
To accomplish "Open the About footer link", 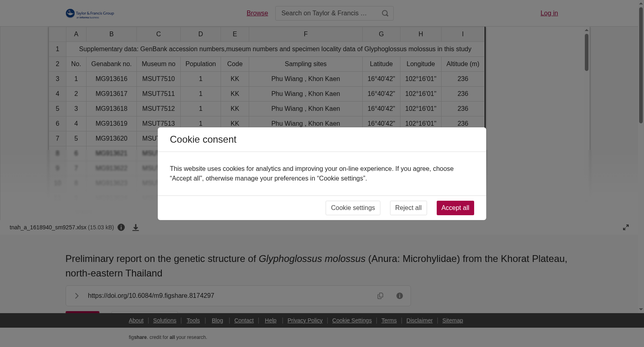I will pos(136,320).
